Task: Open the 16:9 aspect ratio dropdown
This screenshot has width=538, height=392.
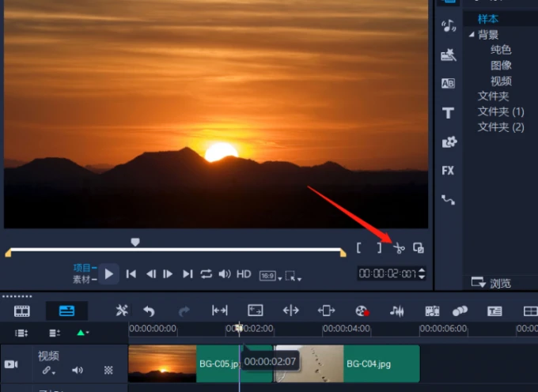Action: click(270, 276)
